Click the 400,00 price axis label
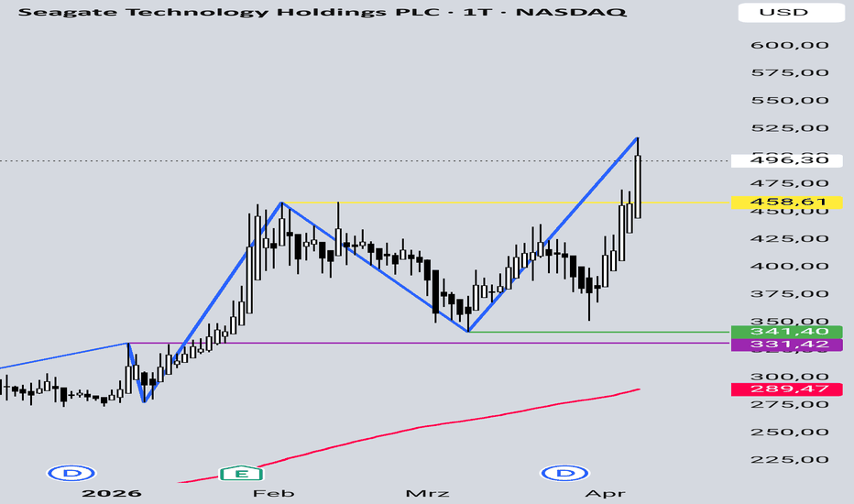Image resolution: width=854 pixels, height=504 pixels. pos(789,267)
